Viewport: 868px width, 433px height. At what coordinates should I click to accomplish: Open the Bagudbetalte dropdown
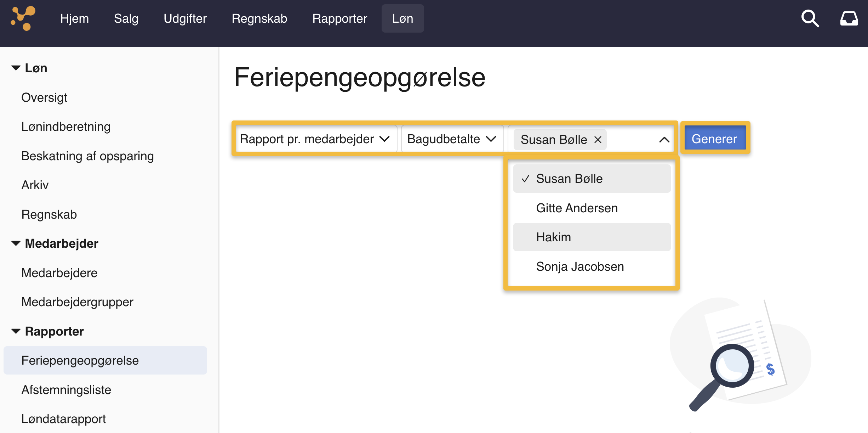point(452,139)
